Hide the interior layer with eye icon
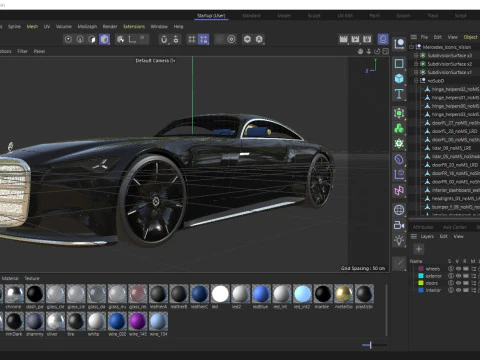 point(458,290)
